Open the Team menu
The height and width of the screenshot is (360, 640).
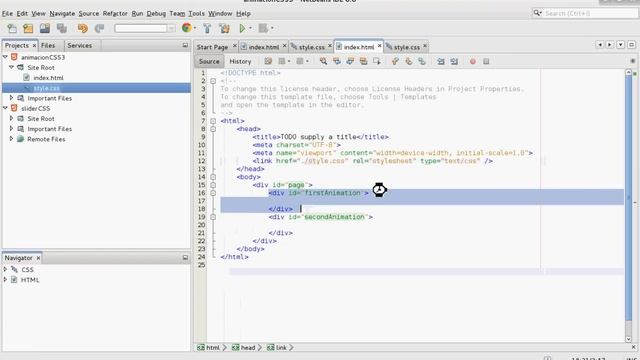pos(177,13)
